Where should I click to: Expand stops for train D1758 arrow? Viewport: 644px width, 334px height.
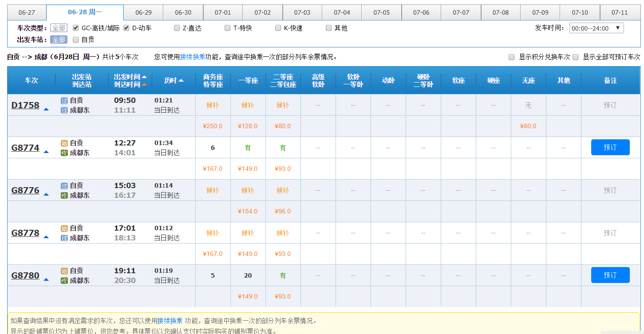[x=46, y=109]
